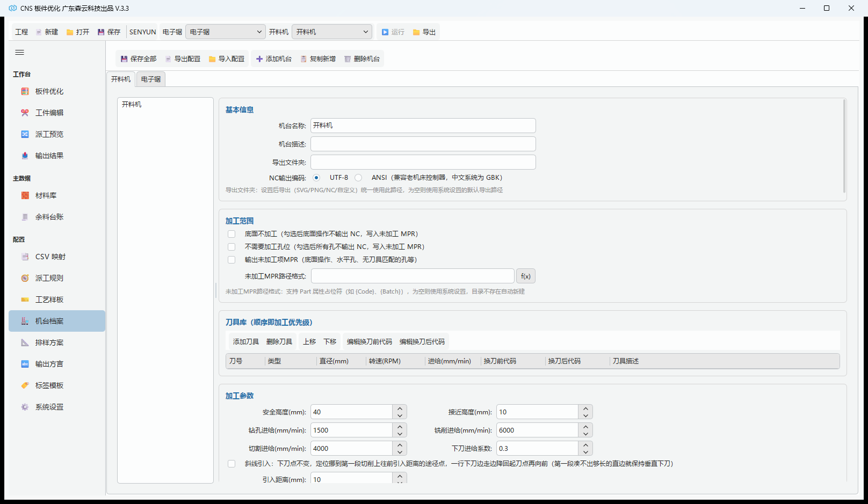Toggle the hamburger sidebar menu
The image size is (868, 504).
coord(20,52)
